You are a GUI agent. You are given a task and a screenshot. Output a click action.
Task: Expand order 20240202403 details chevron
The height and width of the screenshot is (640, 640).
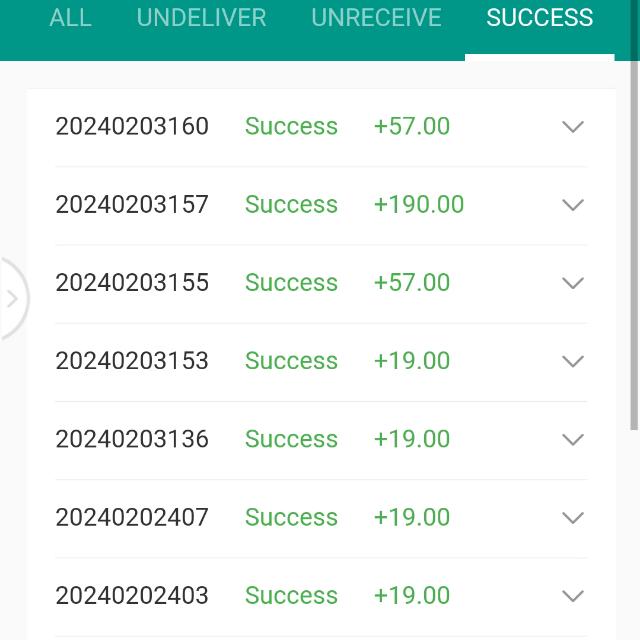click(572, 596)
